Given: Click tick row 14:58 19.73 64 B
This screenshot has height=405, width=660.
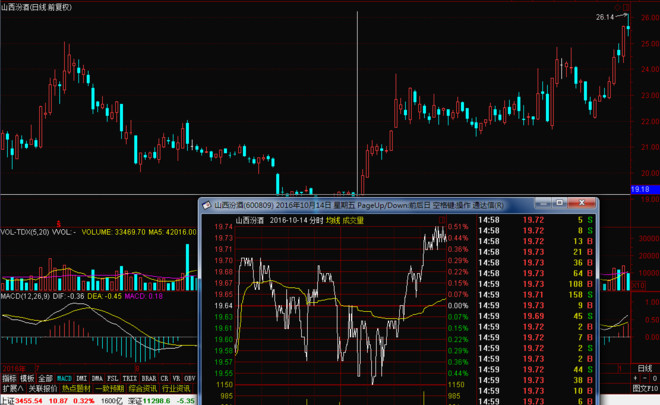Looking at the screenshot, I should (x=536, y=273).
